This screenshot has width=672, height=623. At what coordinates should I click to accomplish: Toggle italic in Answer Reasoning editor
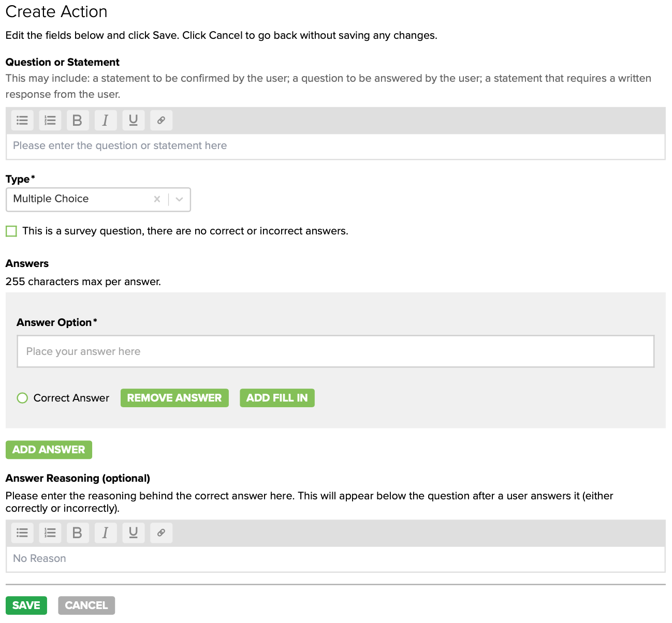106,532
